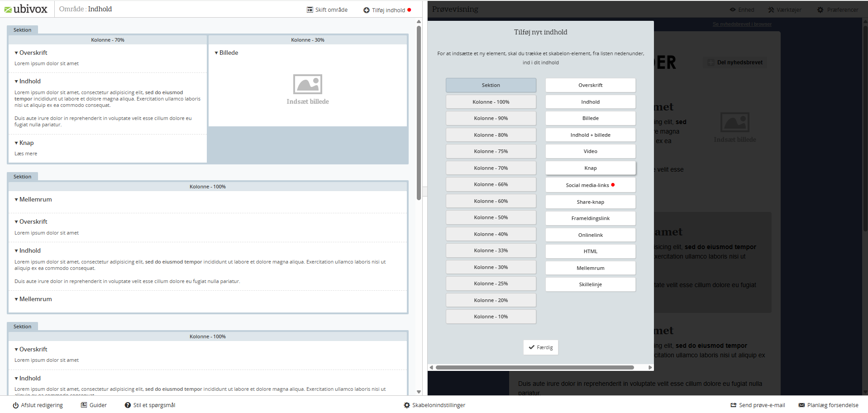Click the Planlæg forsendelse envelope icon
Screen dimensions: 868x413
click(x=801, y=405)
